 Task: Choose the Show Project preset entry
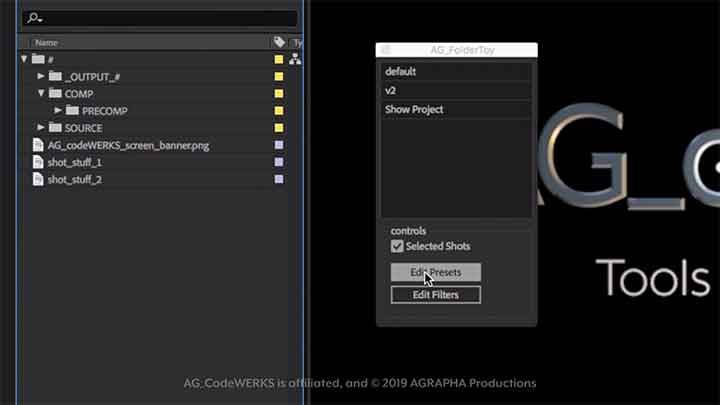(456, 109)
